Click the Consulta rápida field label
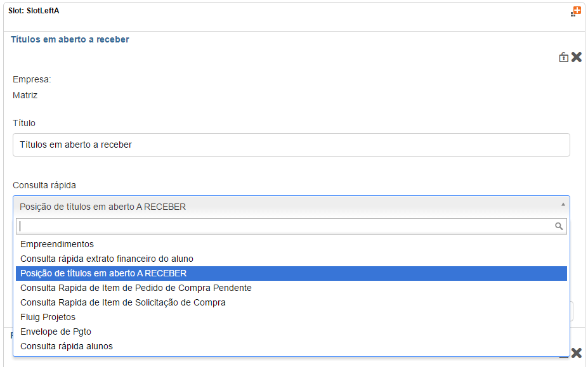Screen dimensions: 588x367 point(44,185)
